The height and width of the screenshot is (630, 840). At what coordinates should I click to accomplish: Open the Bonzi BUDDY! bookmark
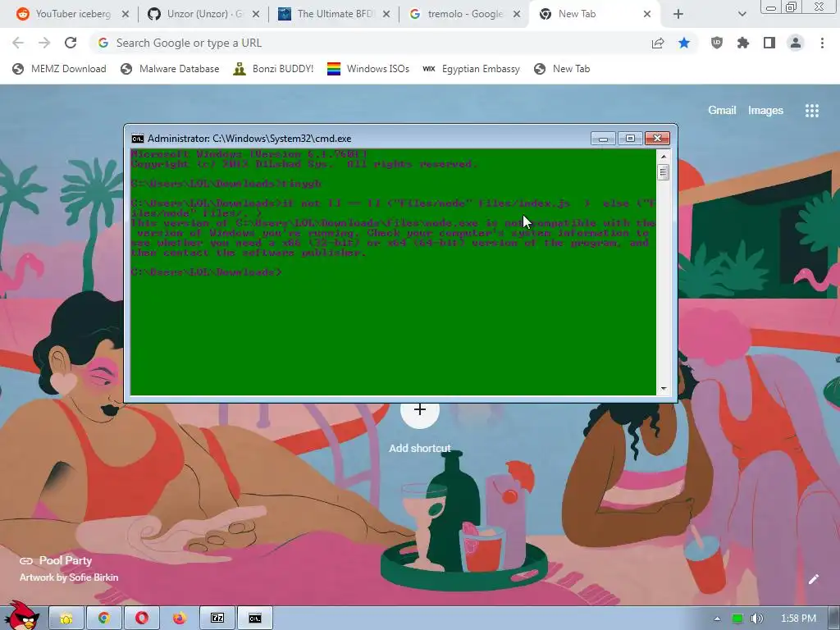click(x=273, y=69)
